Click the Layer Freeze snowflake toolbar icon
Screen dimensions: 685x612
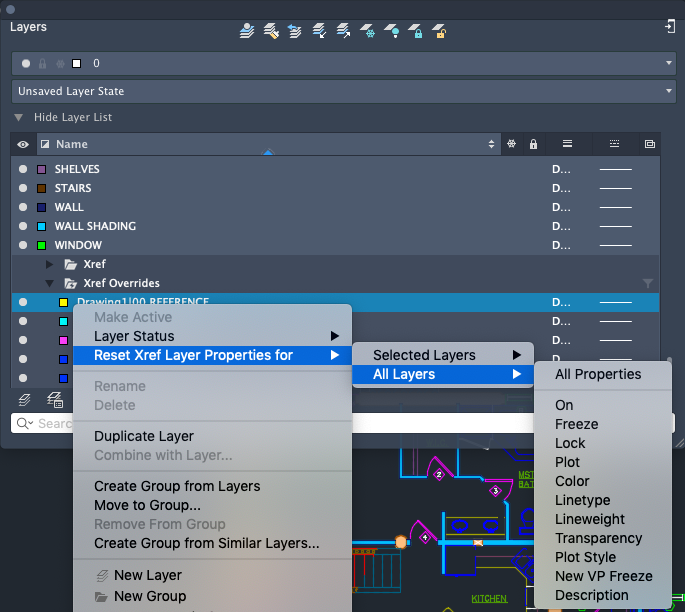(x=368, y=31)
